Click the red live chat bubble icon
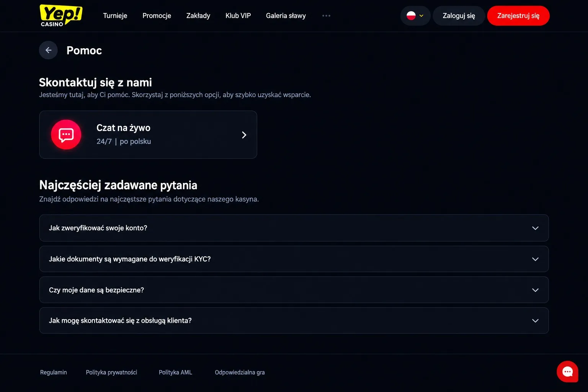The height and width of the screenshot is (392, 588). click(66, 135)
